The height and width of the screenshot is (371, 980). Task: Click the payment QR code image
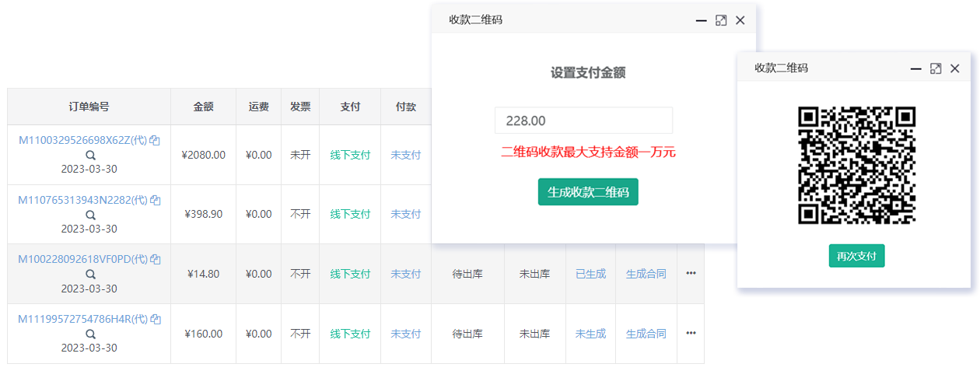click(x=856, y=166)
